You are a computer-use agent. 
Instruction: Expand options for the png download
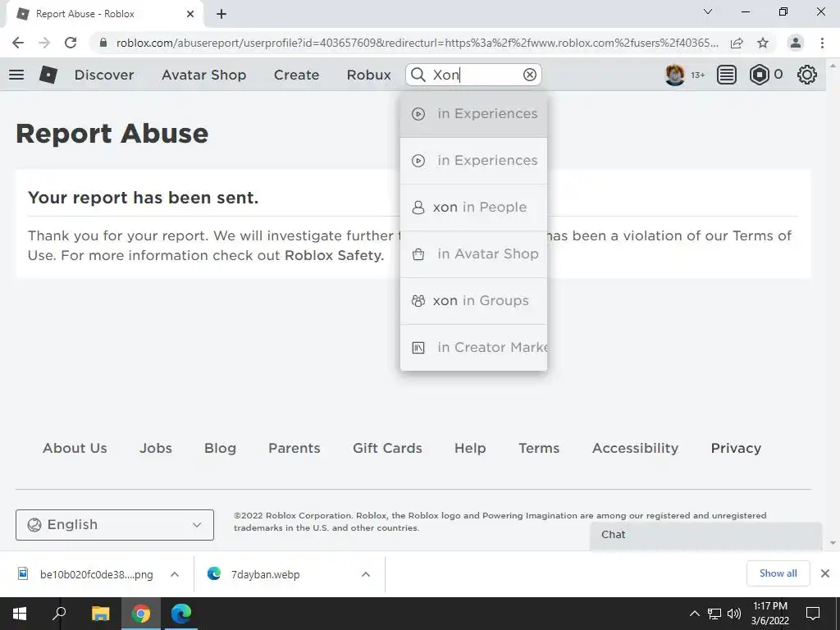click(x=175, y=574)
